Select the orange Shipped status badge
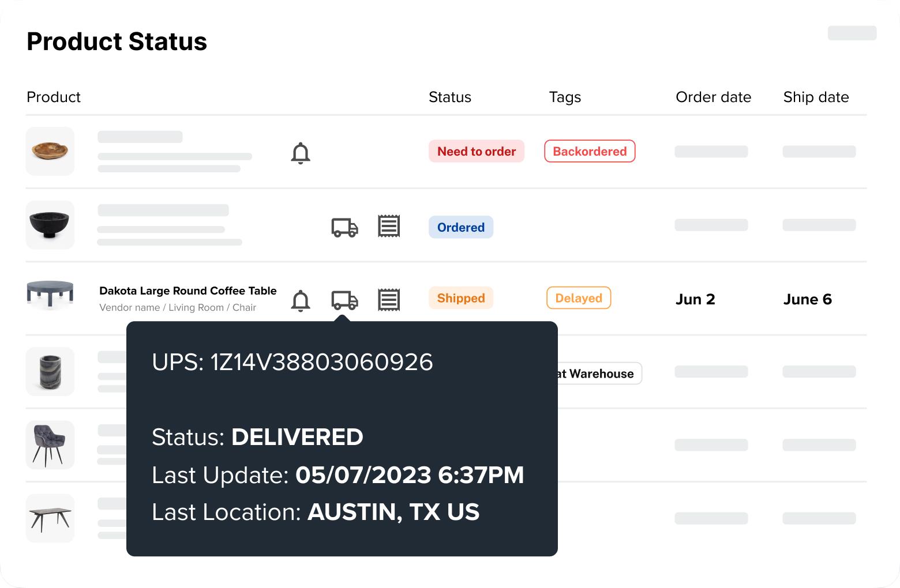 460,298
